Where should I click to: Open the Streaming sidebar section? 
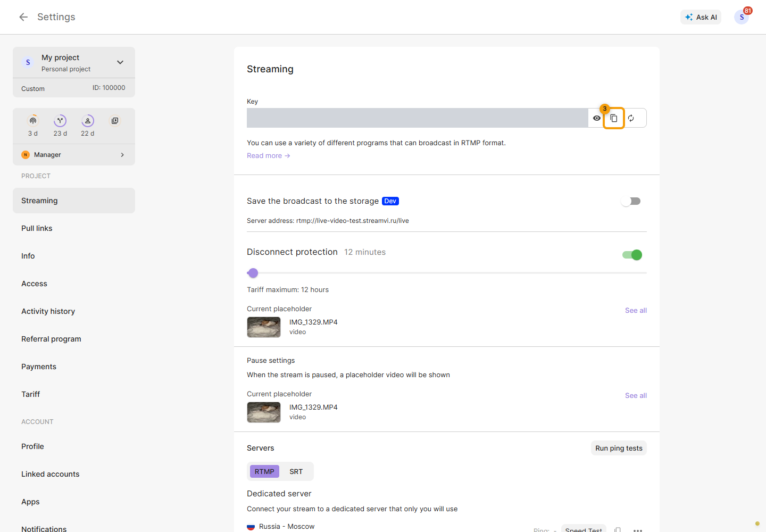click(74, 201)
